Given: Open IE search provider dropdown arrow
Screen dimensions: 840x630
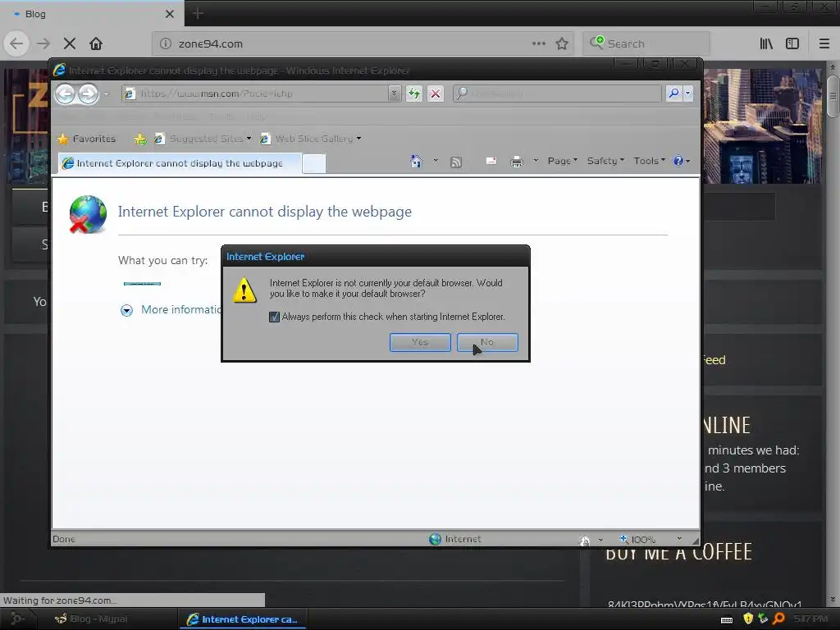Looking at the screenshot, I should pyautogui.click(x=688, y=94).
